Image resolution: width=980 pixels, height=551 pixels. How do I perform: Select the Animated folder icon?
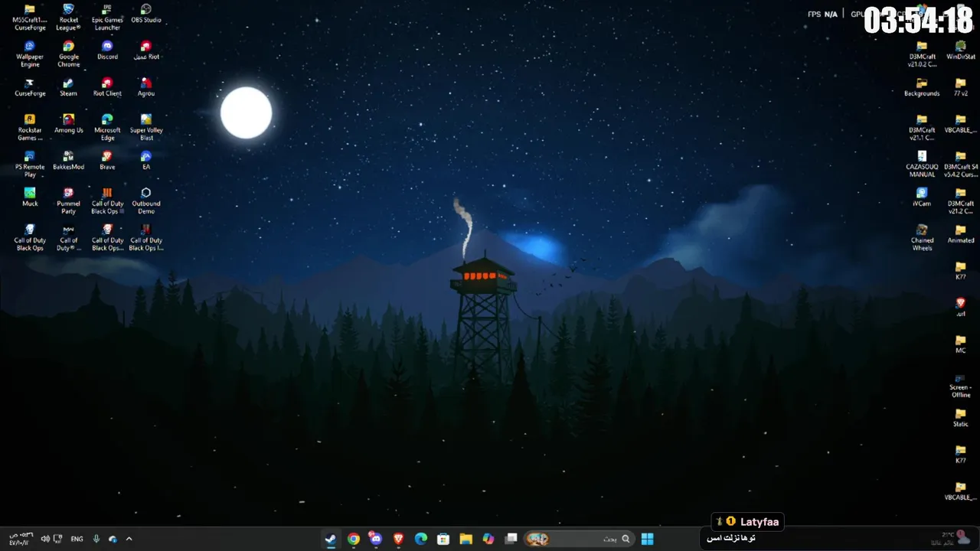[960, 235]
